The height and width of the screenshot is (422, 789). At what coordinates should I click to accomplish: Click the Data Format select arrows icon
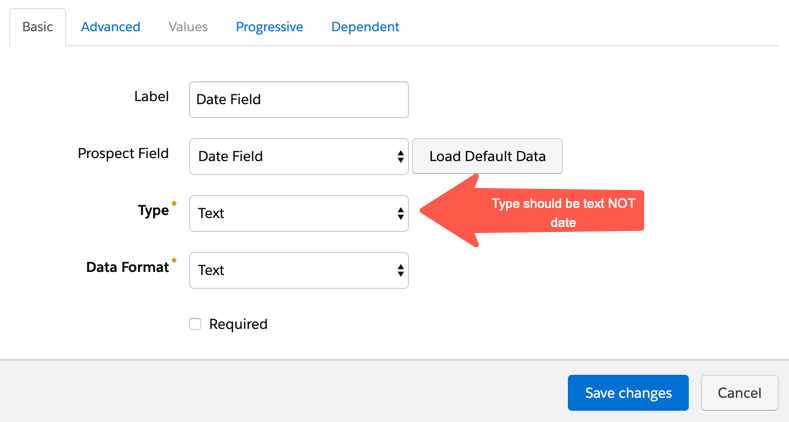point(400,270)
